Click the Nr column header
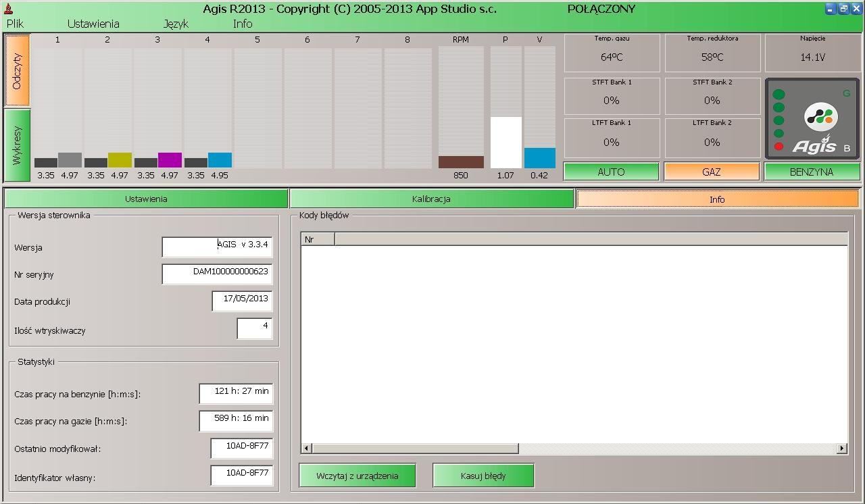The height and width of the screenshot is (504, 865). [318, 239]
